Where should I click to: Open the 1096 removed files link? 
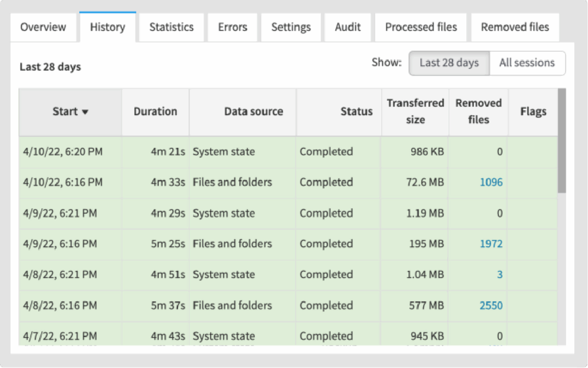coord(492,182)
